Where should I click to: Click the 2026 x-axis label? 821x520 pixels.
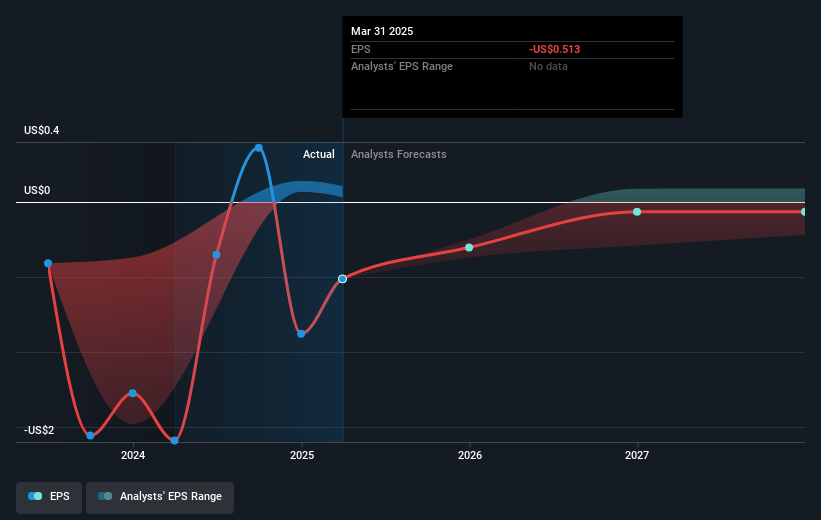(x=470, y=456)
